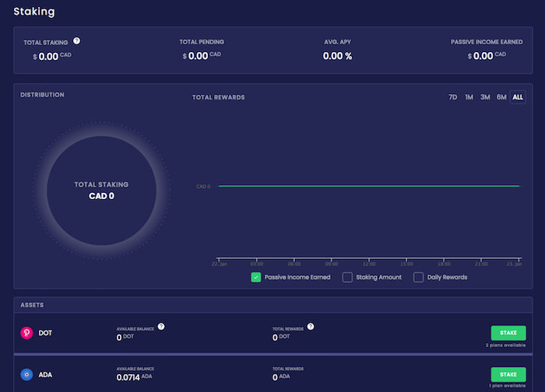Image resolution: width=545 pixels, height=392 pixels.
Task: Click the Total Pending $0.00 value
Action: 202,56
